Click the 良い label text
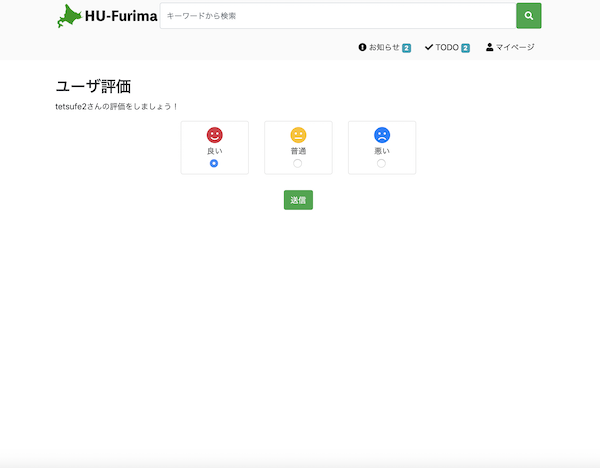Viewport: 600px width, 468px height. pyautogui.click(x=215, y=151)
